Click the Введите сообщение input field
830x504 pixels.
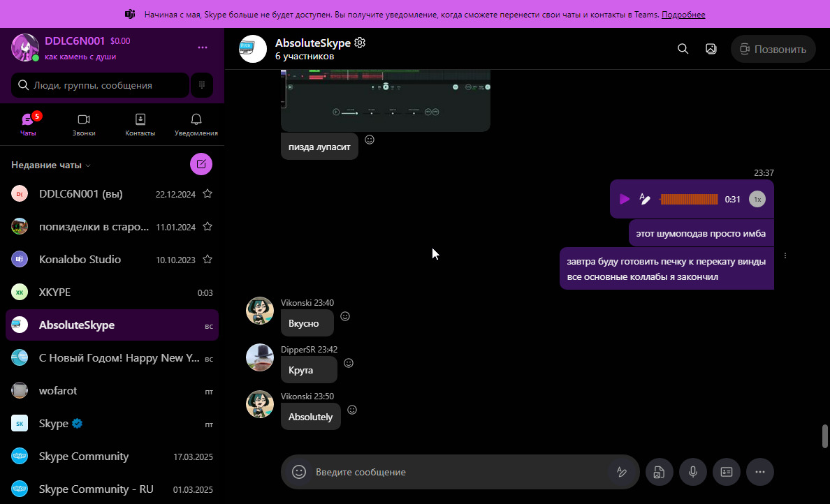point(460,472)
